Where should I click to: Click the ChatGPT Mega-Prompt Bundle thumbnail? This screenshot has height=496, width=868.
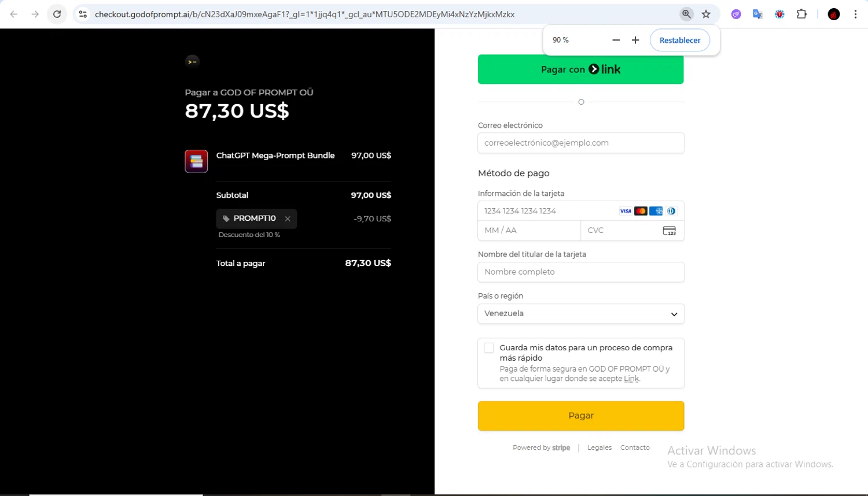point(196,161)
